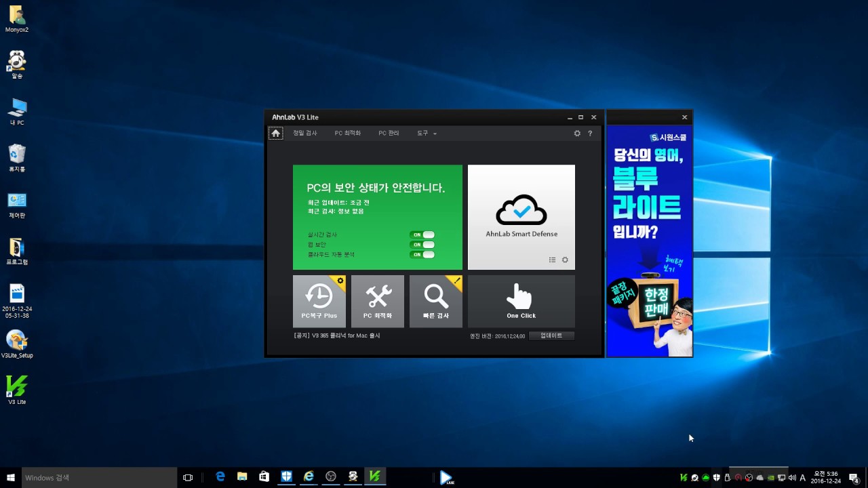Edit 빠른 검사 tile corner pencil
The image size is (868, 488).
pos(457,280)
